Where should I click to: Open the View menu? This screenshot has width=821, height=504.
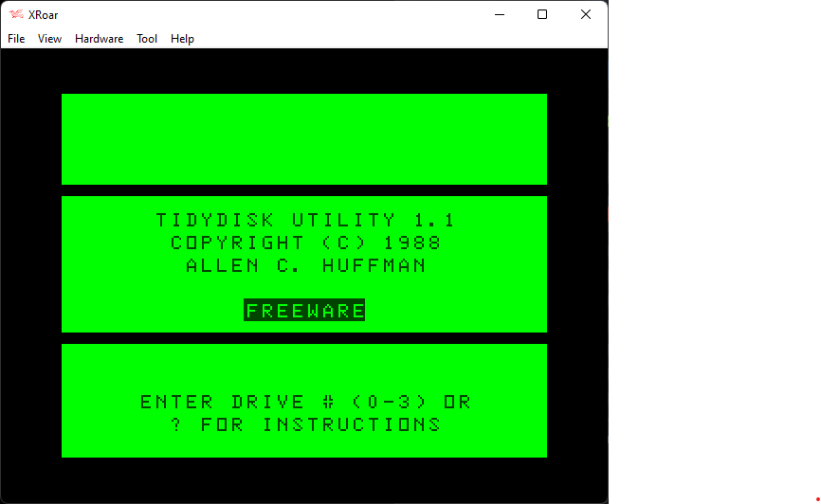[x=49, y=39]
